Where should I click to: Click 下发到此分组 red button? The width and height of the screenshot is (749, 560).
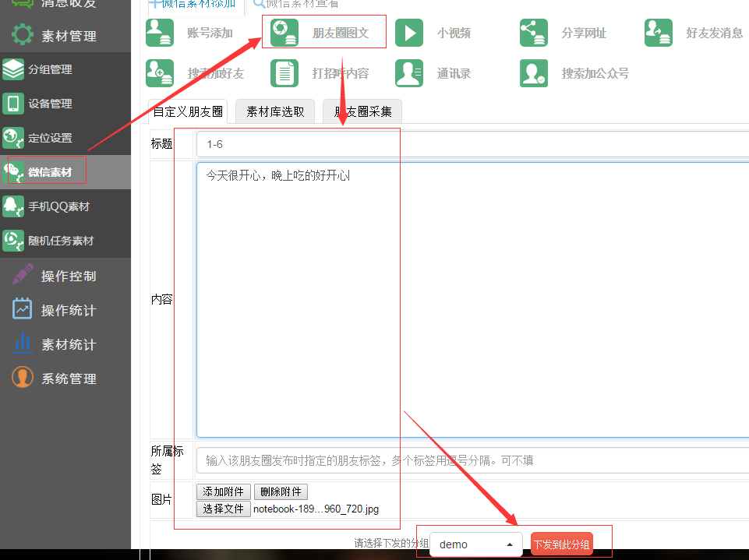[562, 544]
